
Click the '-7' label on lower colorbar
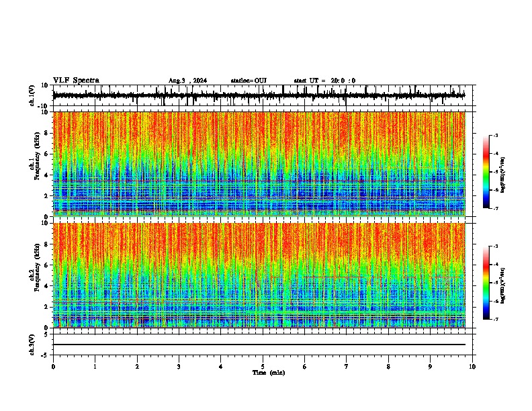coord(496,320)
